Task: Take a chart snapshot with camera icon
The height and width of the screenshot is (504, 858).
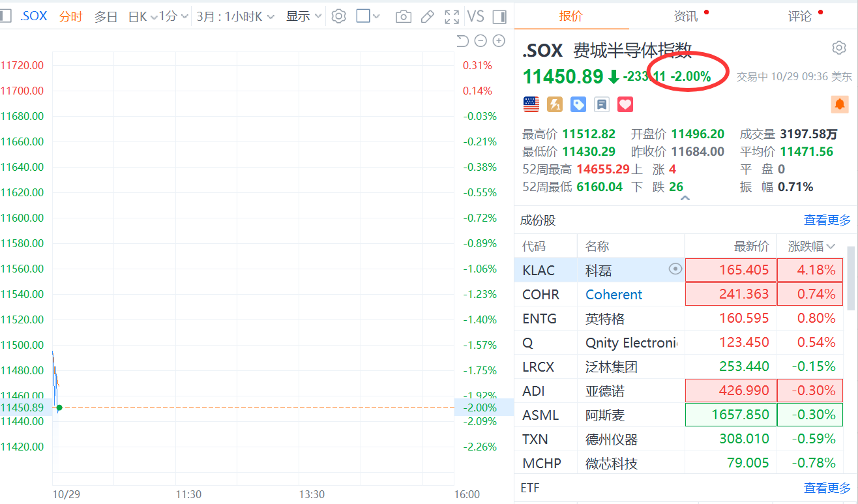Action: 404,16
